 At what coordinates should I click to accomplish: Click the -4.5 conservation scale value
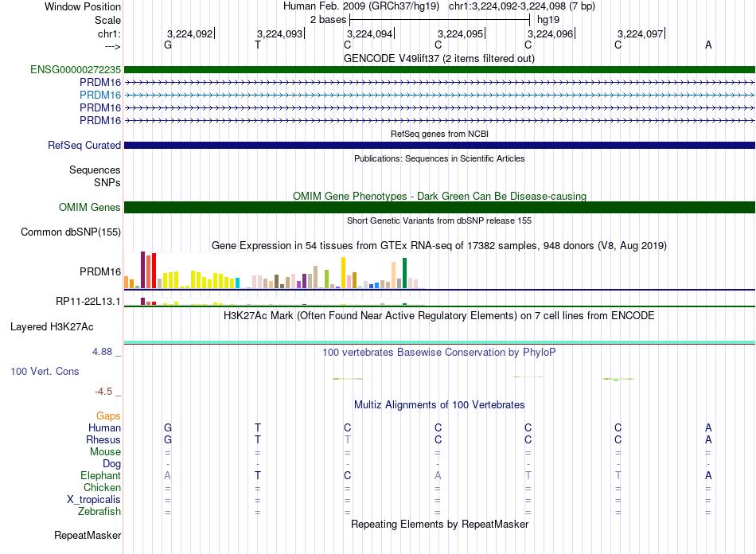pos(103,392)
